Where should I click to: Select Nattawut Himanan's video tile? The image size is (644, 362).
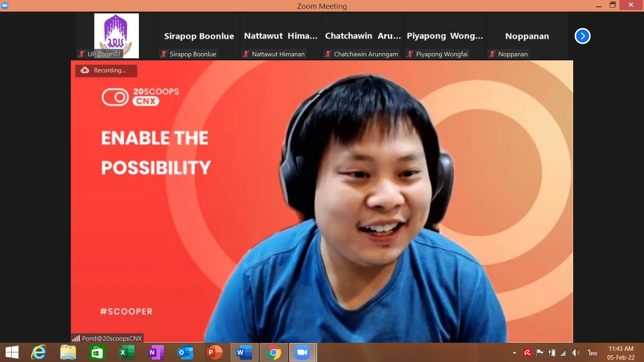coord(281,36)
